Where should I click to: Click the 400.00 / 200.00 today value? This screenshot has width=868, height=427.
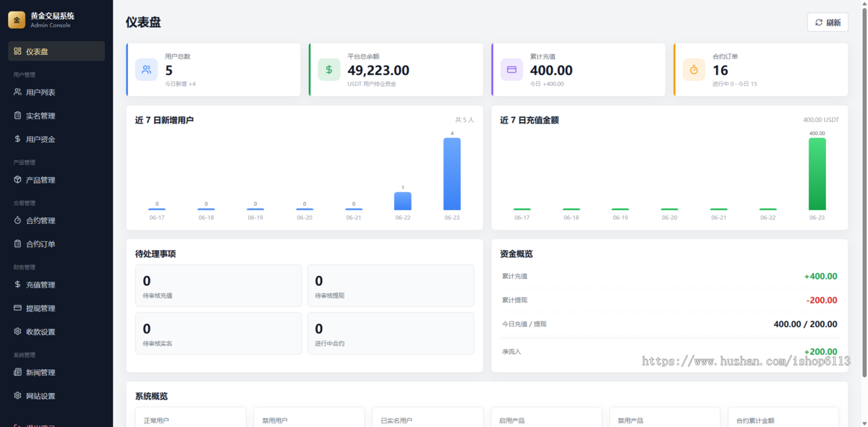805,324
